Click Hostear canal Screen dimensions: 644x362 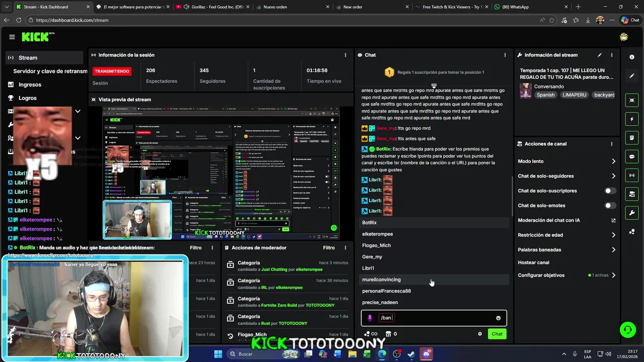point(533,262)
